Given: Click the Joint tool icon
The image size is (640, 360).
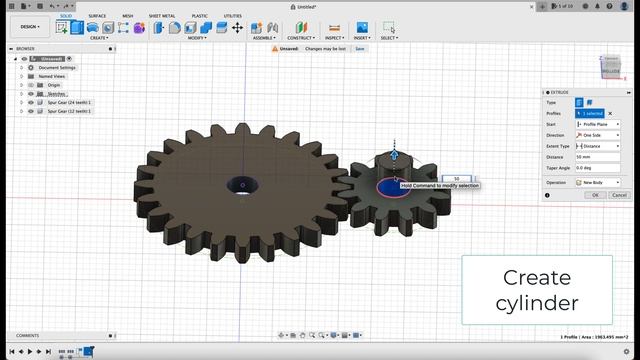Looking at the screenshot, I should point(272,28).
